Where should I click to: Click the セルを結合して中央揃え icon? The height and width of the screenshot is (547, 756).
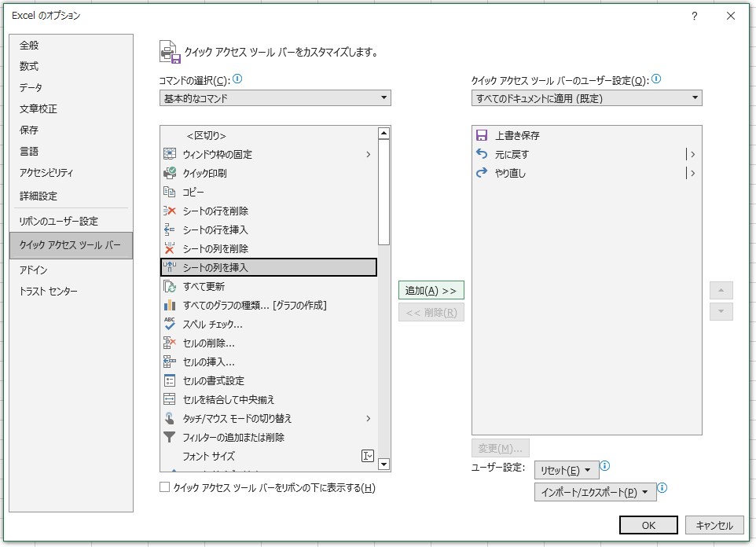[170, 399]
